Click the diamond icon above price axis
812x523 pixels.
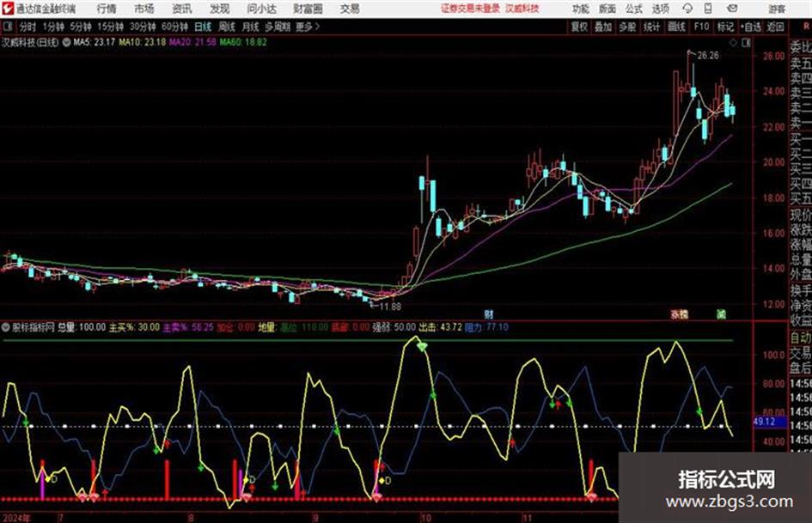(x=733, y=43)
